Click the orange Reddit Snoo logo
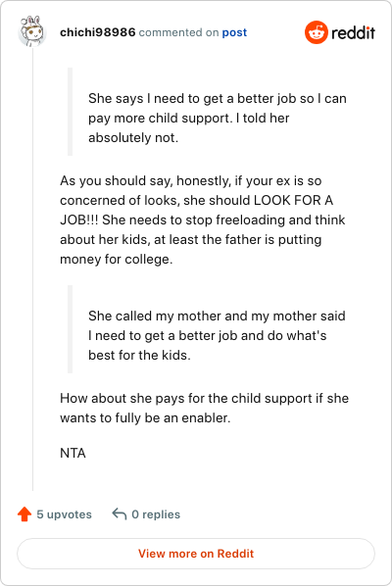Viewport: 392px width, 586px height. click(x=317, y=32)
